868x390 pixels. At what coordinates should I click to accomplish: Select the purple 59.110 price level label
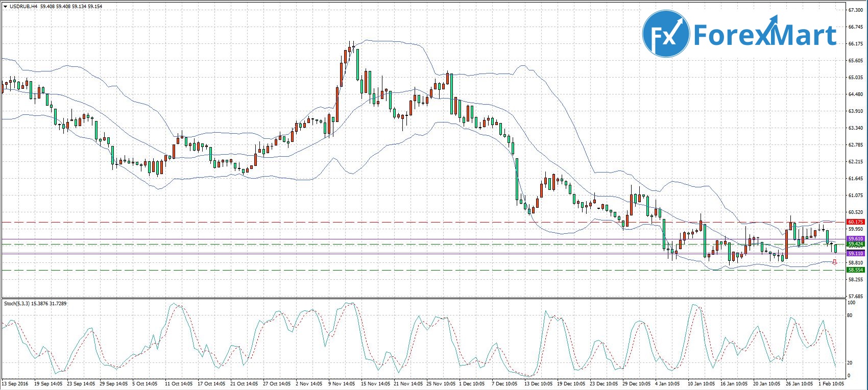(855, 253)
